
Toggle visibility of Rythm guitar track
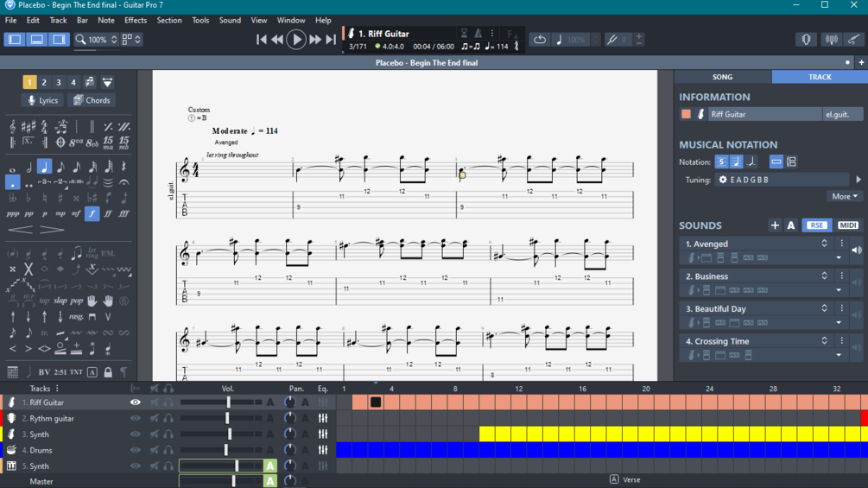[x=135, y=418]
